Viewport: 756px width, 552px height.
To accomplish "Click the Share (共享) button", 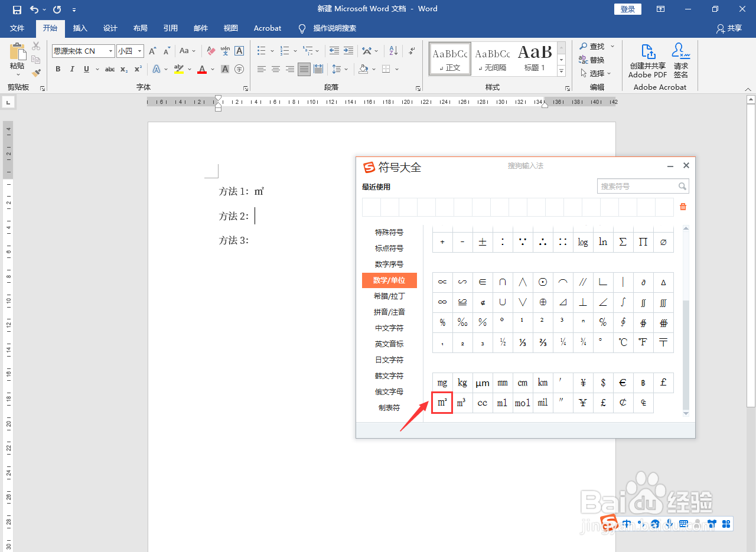I will [729, 28].
